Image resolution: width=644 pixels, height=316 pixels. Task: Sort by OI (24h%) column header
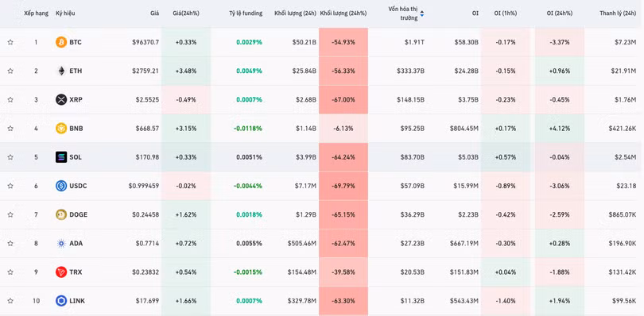point(560,13)
